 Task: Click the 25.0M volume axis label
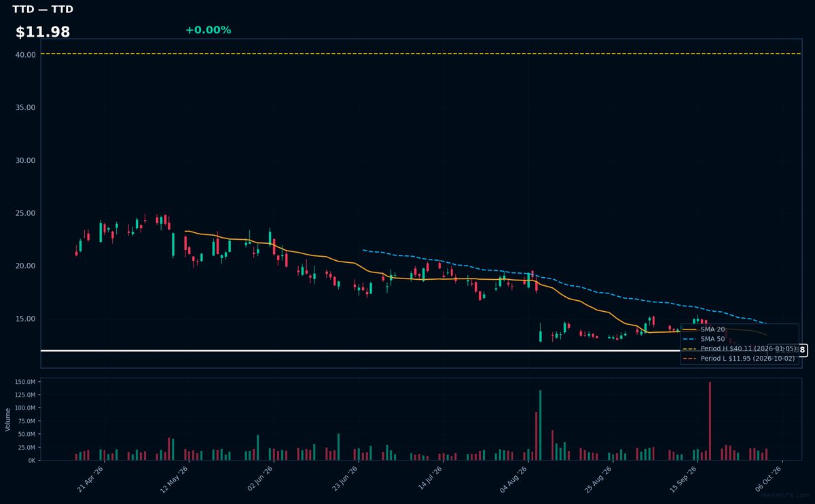click(x=26, y=447)
